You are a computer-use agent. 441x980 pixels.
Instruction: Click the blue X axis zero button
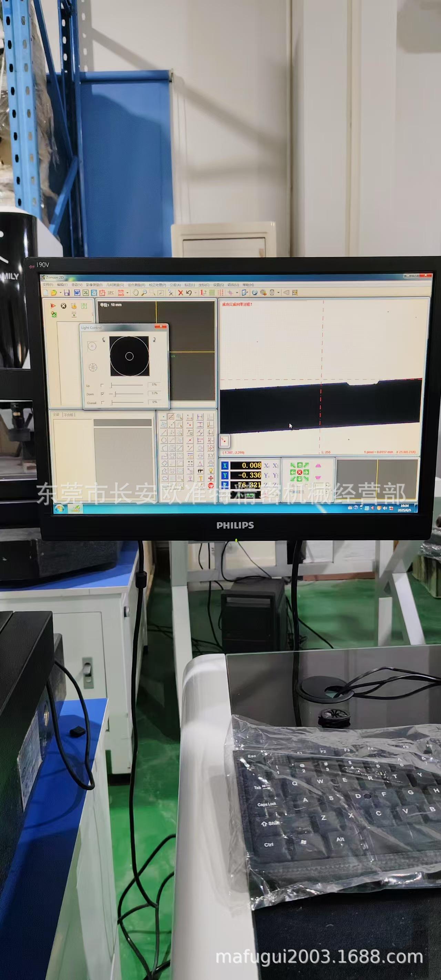[x=225, y=465]
